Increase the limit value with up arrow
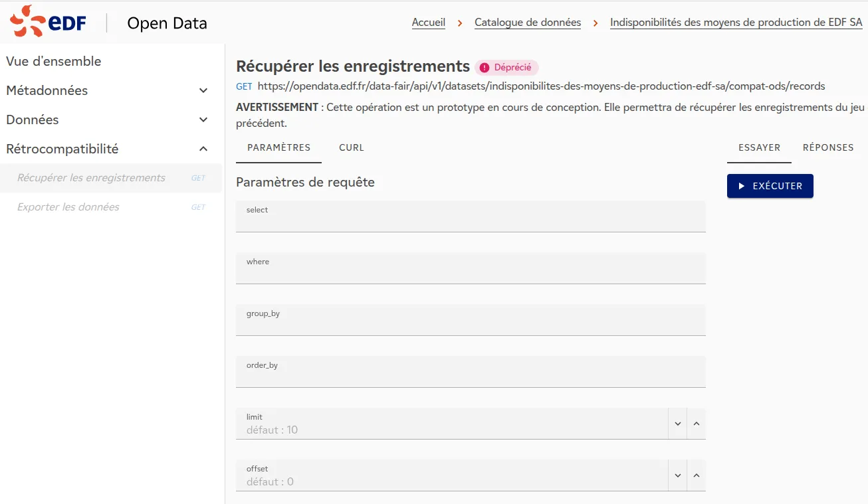 tap(697, 424)
